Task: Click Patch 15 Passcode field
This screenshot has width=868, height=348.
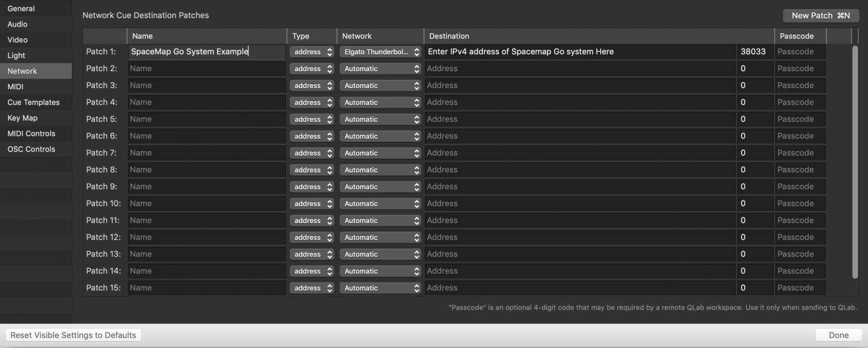Action: [x=800, y=288]
